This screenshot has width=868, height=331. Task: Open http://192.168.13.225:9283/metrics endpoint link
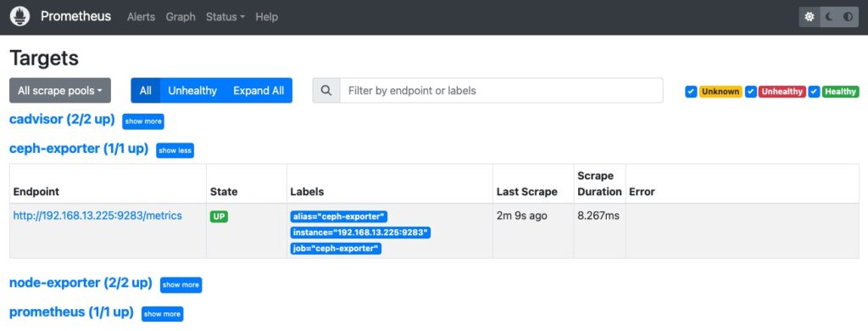(x=97, y=216)
